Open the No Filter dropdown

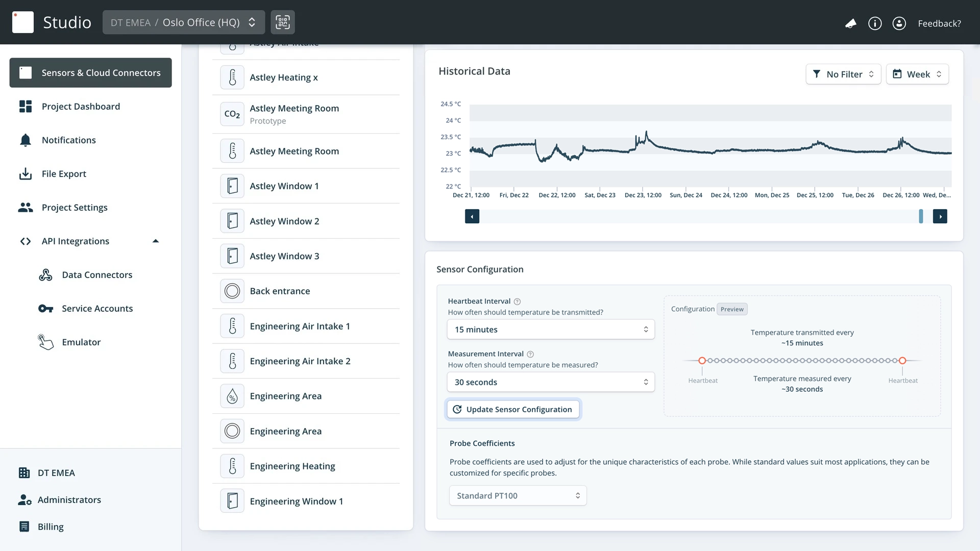click(x=843, y=74)
